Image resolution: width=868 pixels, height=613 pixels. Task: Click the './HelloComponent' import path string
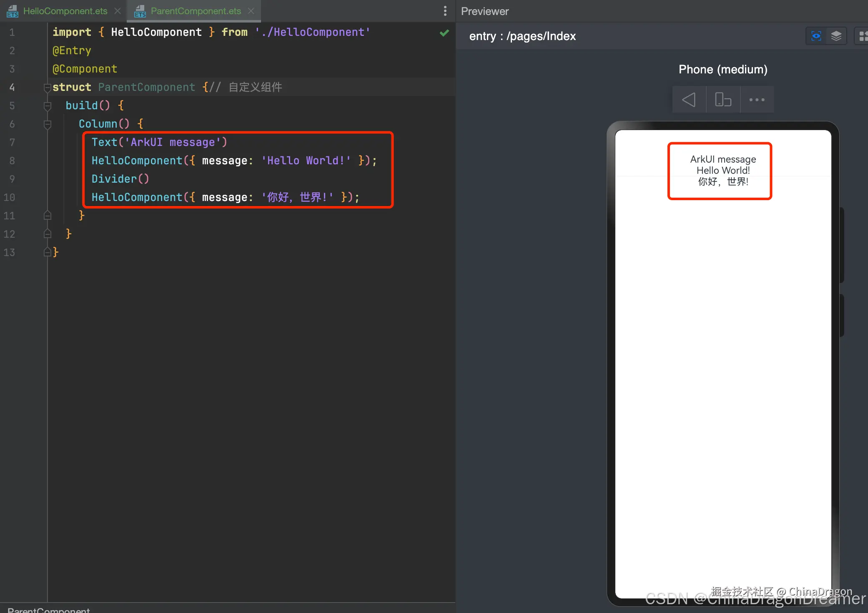[x=312, y=32]
